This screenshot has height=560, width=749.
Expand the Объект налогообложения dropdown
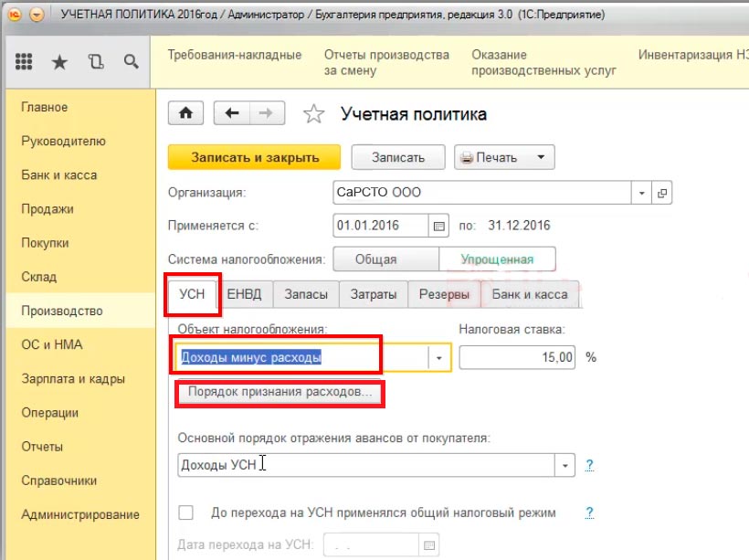tap(440, 357)
